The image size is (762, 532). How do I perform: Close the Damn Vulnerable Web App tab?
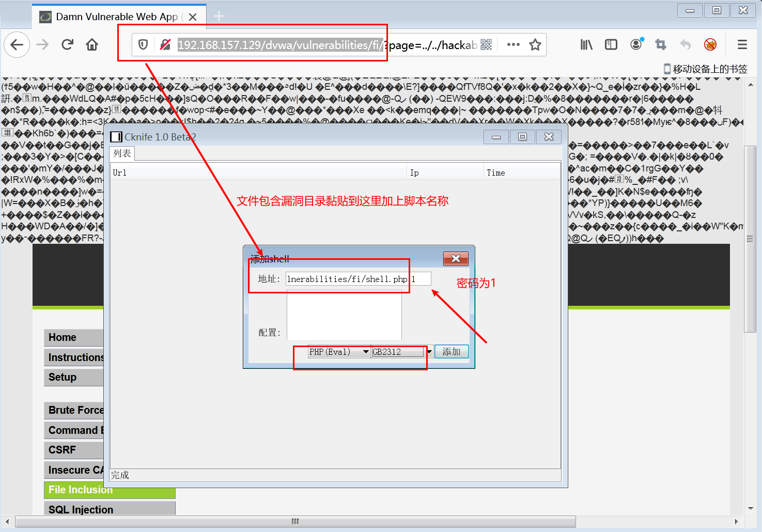pos(193,17)
